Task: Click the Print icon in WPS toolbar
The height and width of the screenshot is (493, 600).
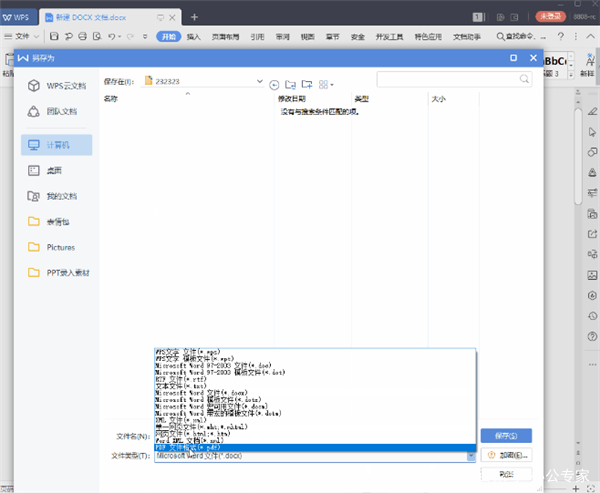Action: click(82, 36)
